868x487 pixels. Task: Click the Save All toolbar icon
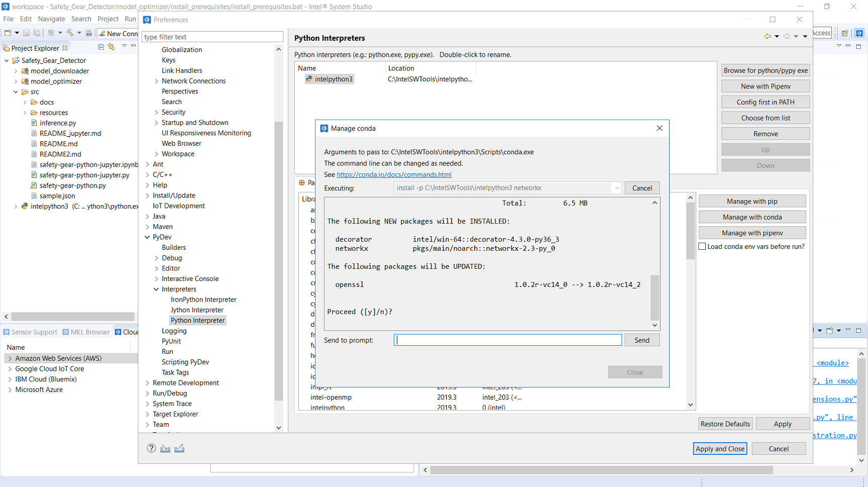(37, 33)
